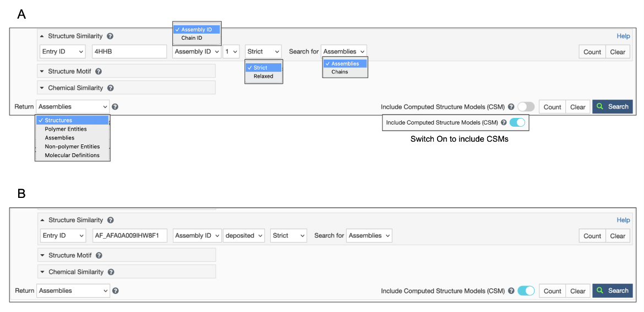Click help icon next to Return dropdown in panel B

(116, 291)
